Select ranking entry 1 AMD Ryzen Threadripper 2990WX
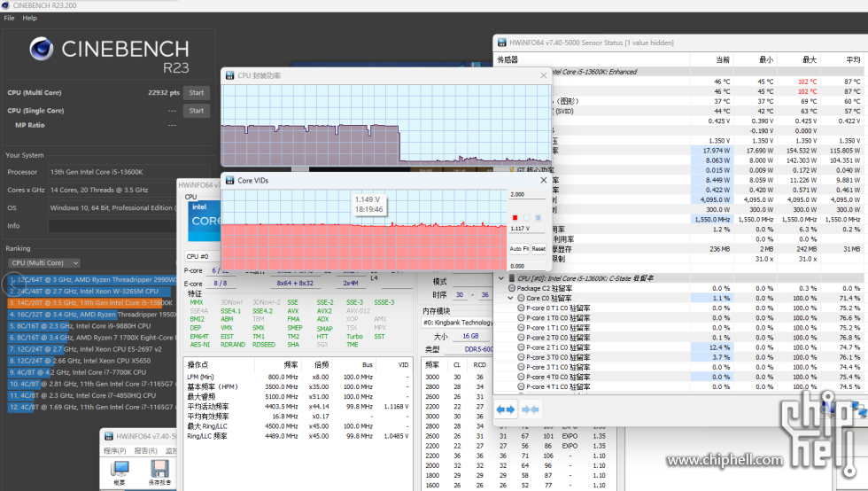The image size is (868, 491). [x=90, y=280]
